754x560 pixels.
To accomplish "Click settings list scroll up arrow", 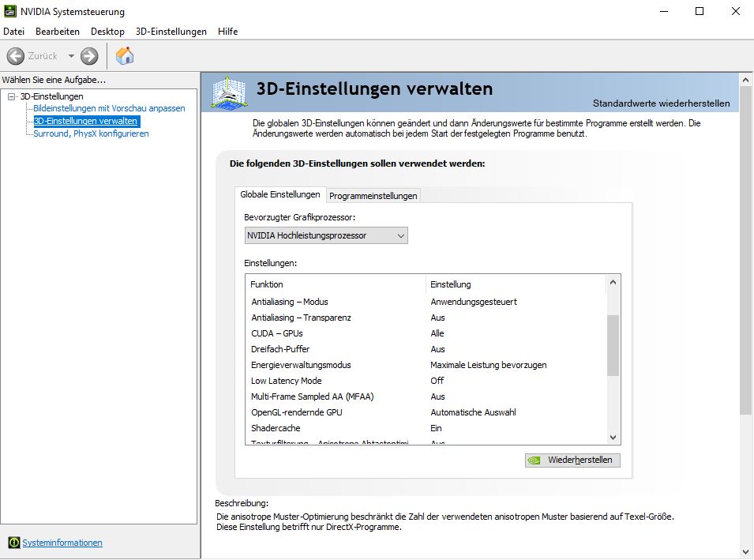I will tap(613, 283).
